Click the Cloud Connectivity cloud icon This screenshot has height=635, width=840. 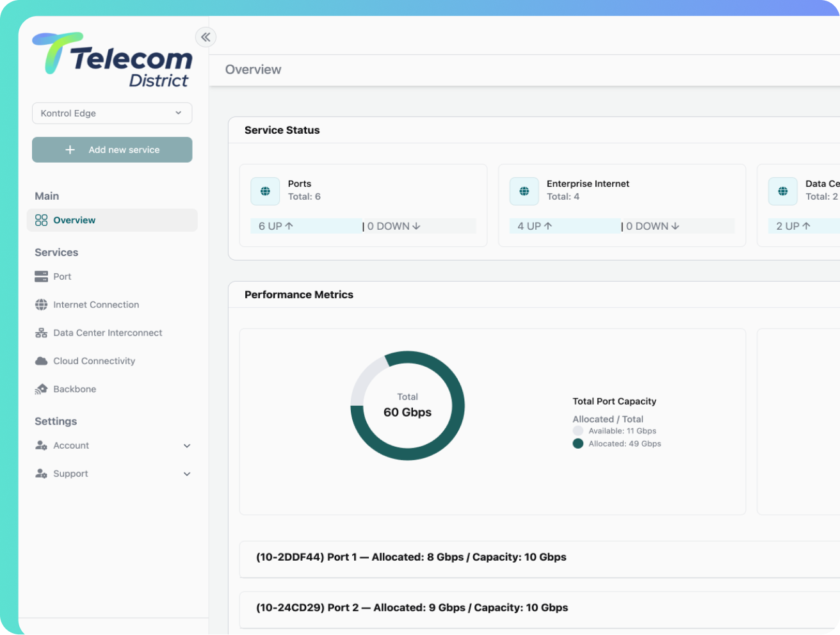tap(41, 361)
